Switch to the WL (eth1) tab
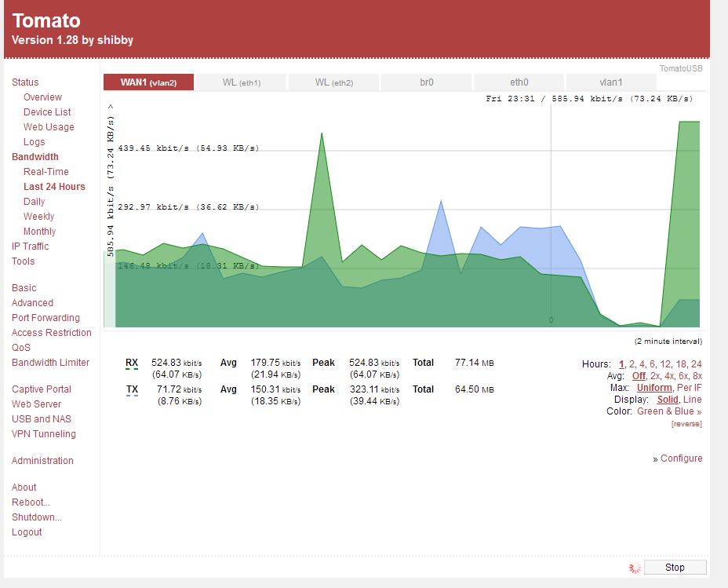This screenshot has width=728, height=588. pyautogui.click(x=241, y=82)
